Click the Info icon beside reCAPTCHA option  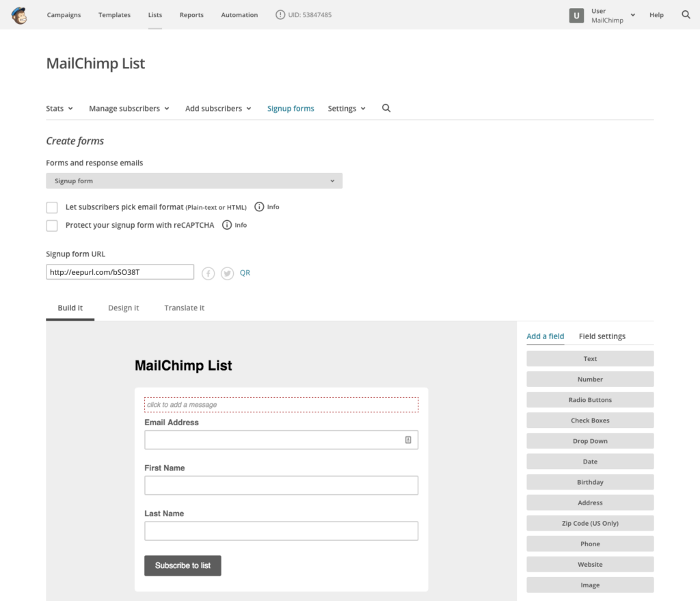[227, 225]
